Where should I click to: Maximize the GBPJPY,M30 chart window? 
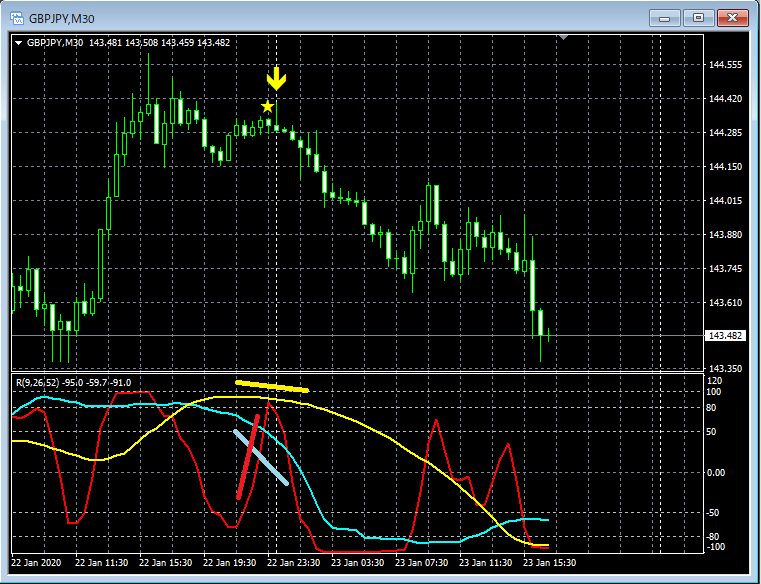[x=698, y=18]
